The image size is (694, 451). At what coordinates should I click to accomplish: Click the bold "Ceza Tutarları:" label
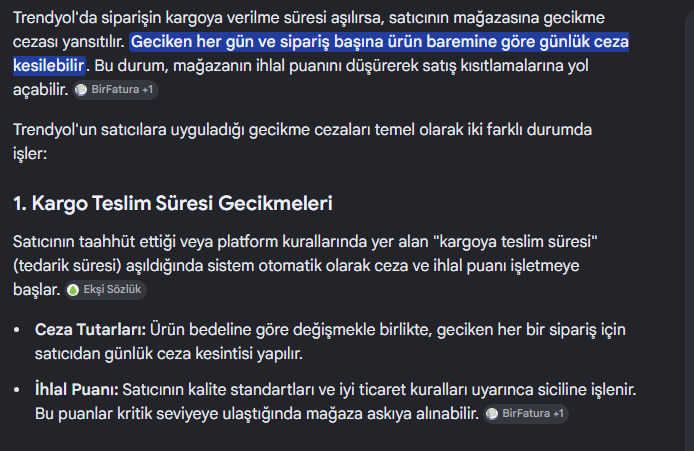pyautogui.click(x=90, y=330)
